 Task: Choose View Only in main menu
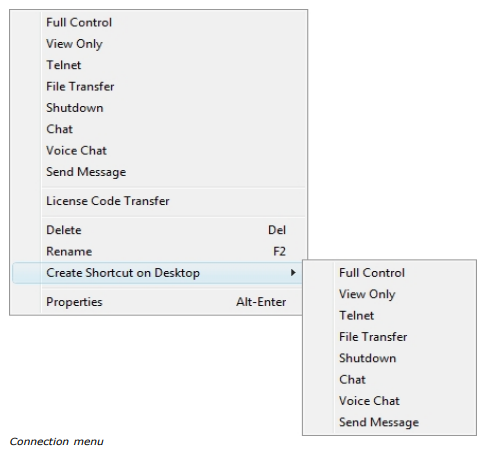[x=158, y=44]
